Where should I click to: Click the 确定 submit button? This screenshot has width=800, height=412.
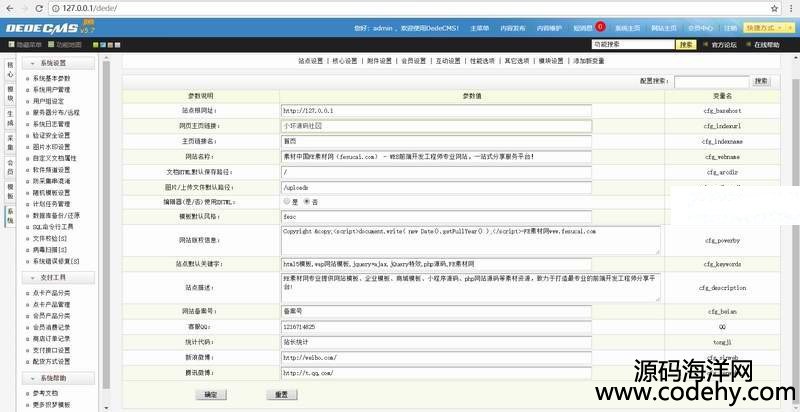click(211, 395)
